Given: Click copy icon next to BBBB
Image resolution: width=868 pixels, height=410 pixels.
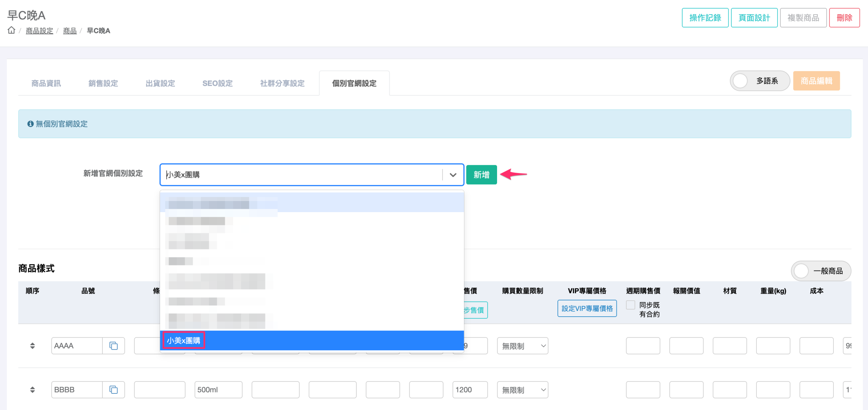Looking at the screenshot, I should (x=114, y=390).
